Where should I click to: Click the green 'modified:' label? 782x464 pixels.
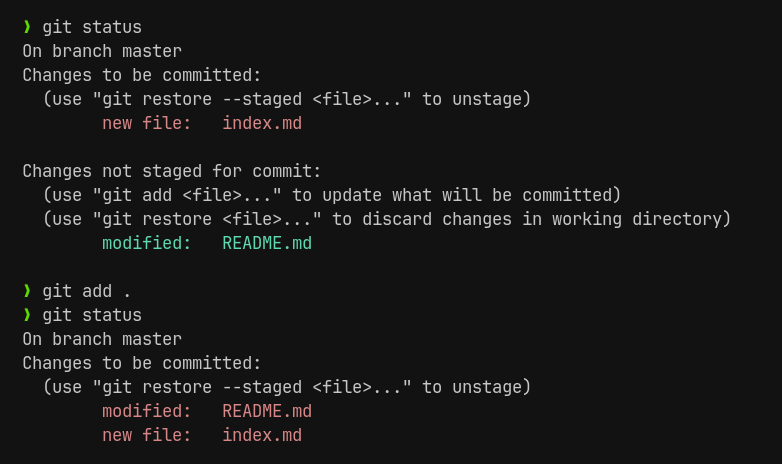[147, 243]
